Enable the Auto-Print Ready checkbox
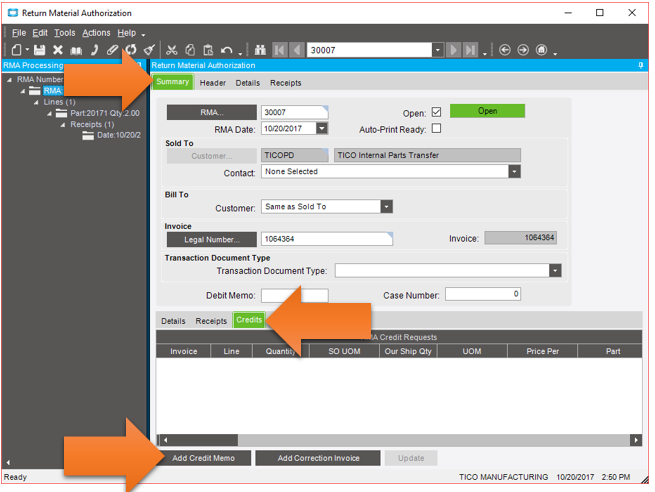 436,128
